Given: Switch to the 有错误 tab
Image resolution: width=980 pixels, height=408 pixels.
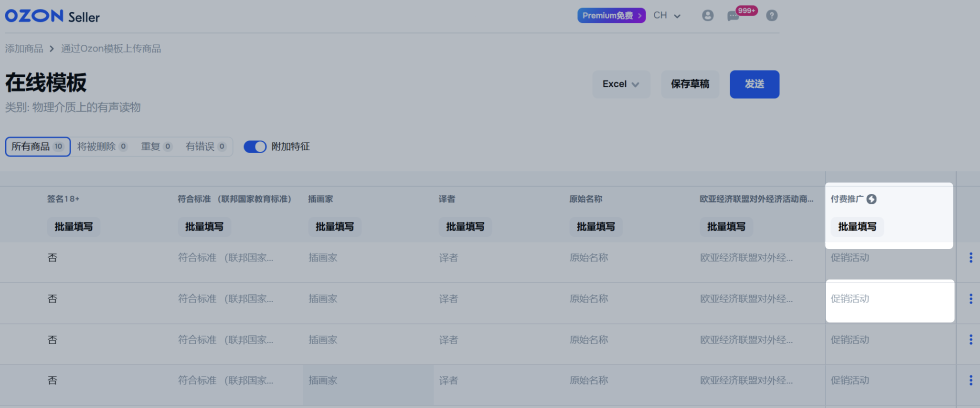Looking at the screenshot, I should coord(205,146).
